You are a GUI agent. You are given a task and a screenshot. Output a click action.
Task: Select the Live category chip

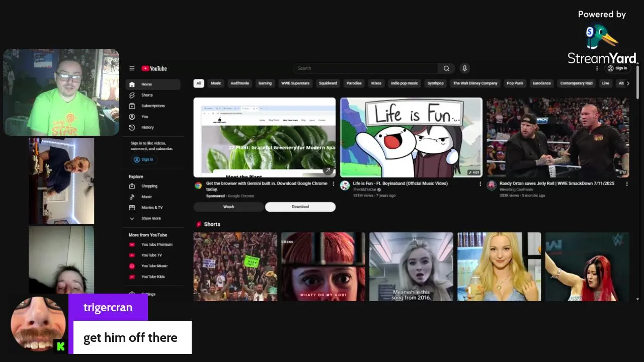click(606, 83)
